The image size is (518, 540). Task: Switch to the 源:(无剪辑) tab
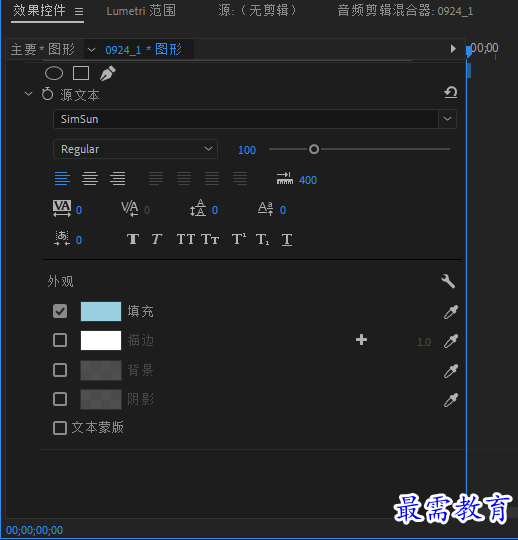pos(257,11)
